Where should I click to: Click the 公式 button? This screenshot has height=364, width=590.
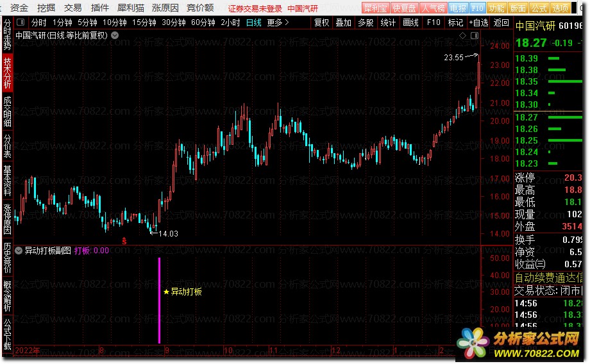pos(539,8)
